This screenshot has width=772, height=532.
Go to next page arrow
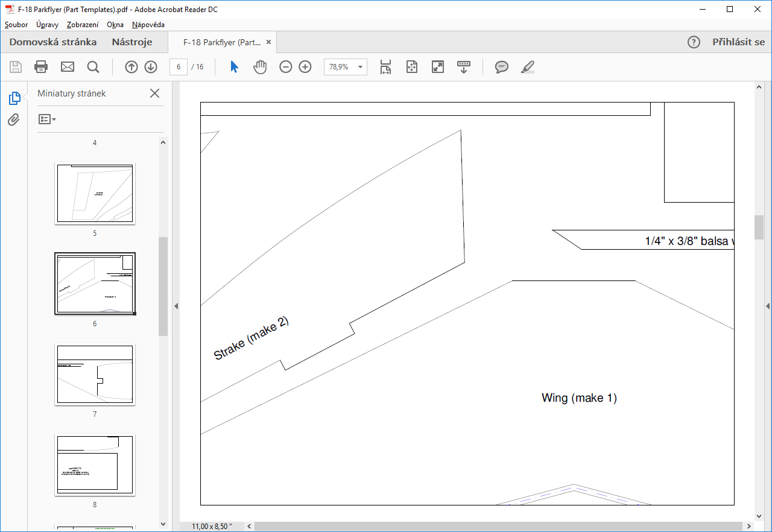[x=151, y=67]
